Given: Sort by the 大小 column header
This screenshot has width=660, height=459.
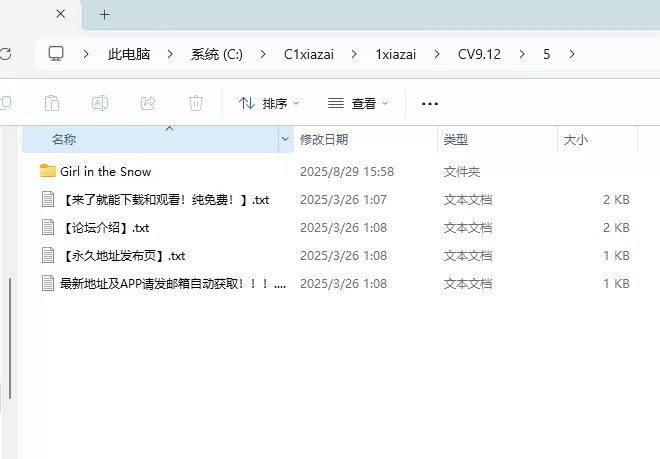Looking at the screenshot, I should [x=598, y=139].
